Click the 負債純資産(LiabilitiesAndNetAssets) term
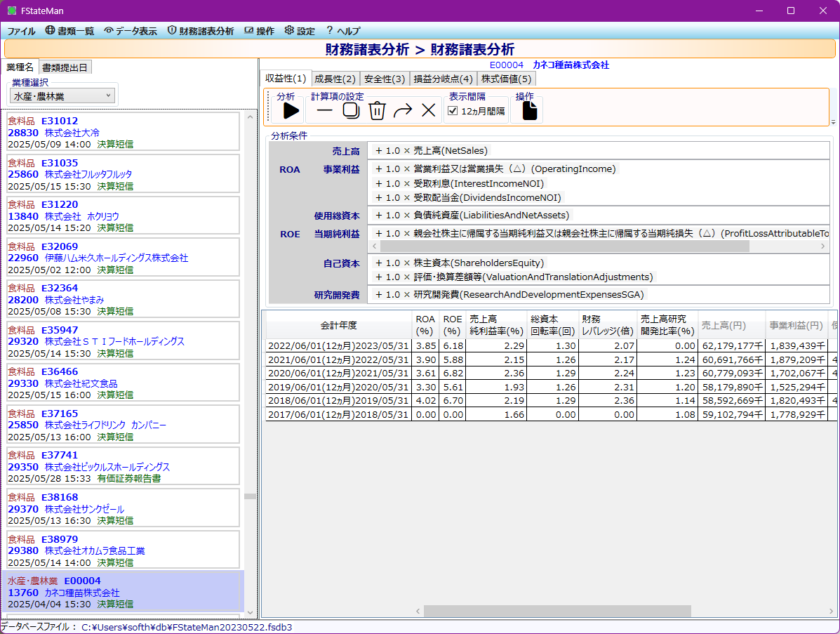This screenshot has width=840, height=634. tap(472, 215)
